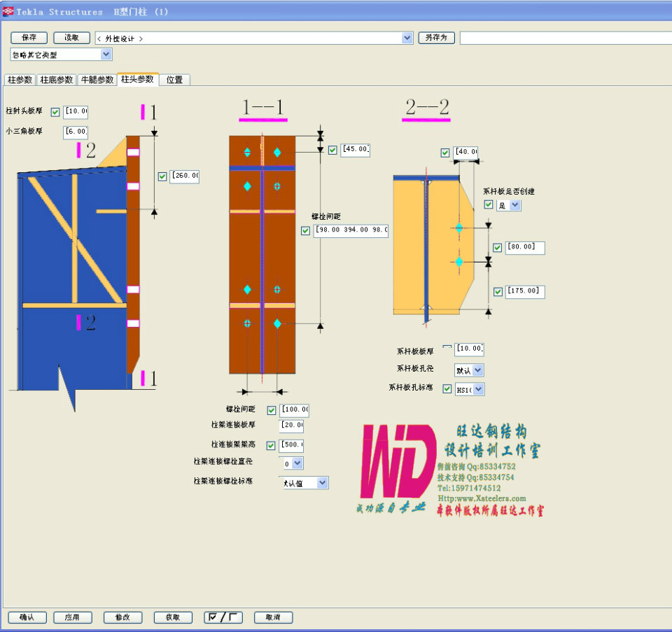Click the 系杆板板厚 field with 10.00

point(469,349)
